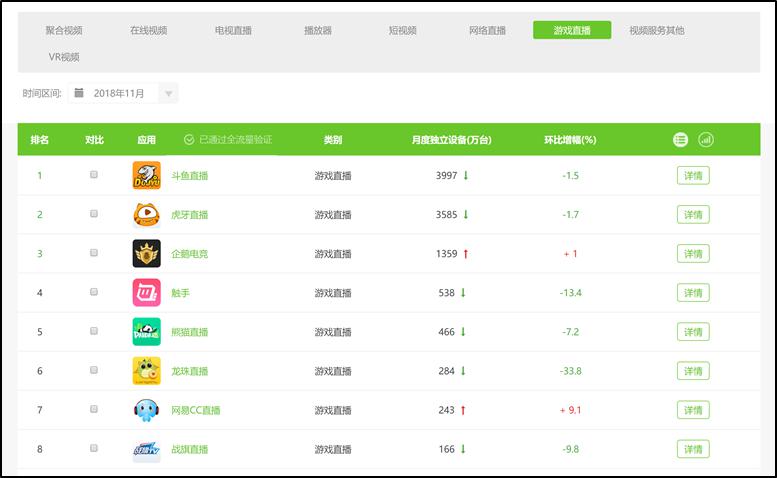The height and width of the screenshot is (478, 777).
Task: Tick compare checkbox for 虎牙直播
Action: 94,213
